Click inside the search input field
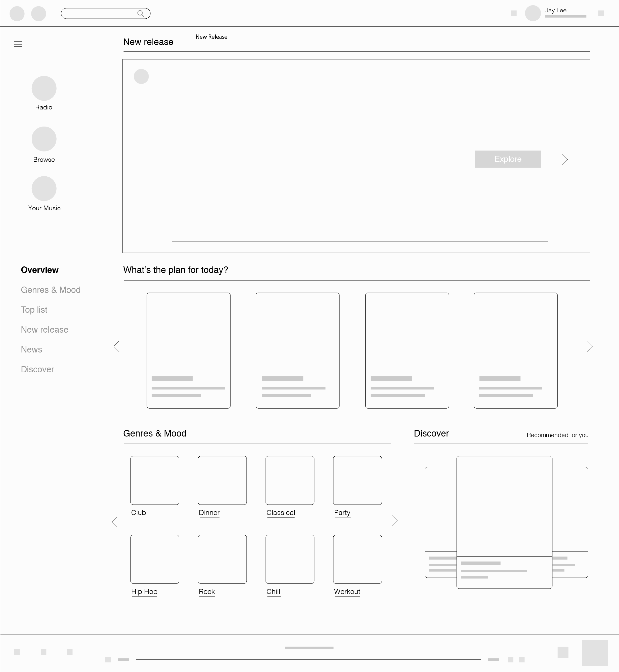619x672 pixels. [101, 13]
